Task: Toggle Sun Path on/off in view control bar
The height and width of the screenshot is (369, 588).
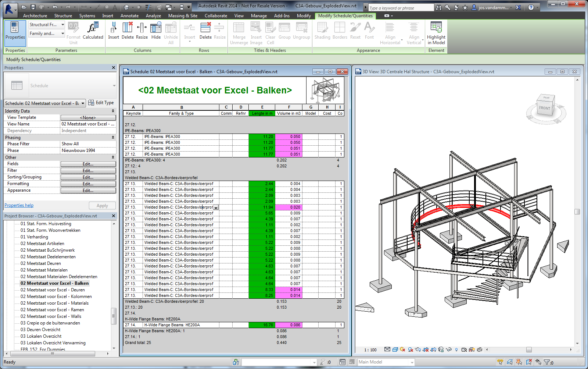Action: click(402, 350)
